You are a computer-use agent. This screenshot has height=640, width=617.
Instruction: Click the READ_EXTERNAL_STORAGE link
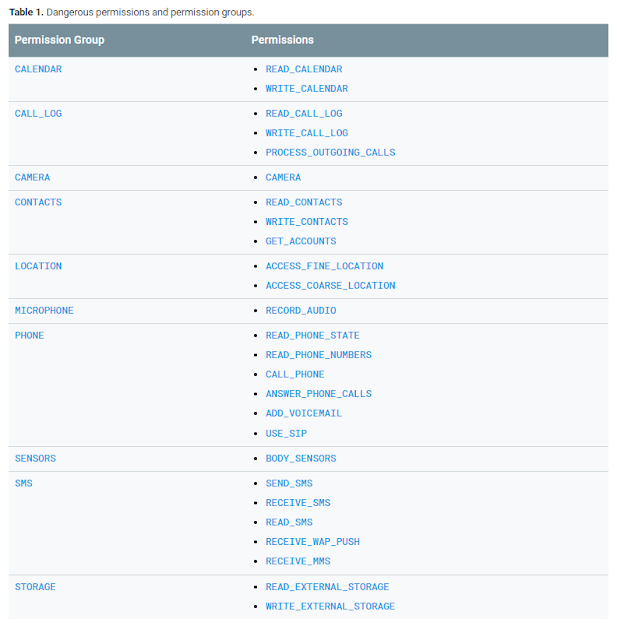point(327,587)
